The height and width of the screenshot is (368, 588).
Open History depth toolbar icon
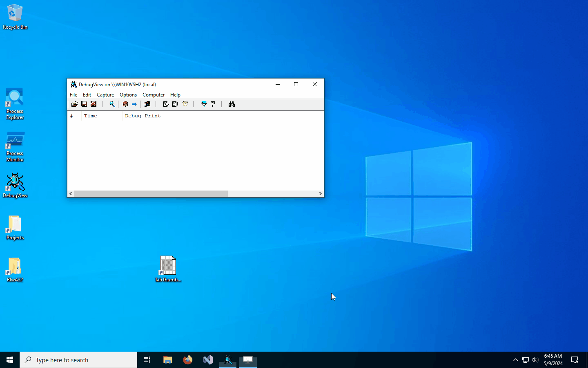tap(213, 104)
